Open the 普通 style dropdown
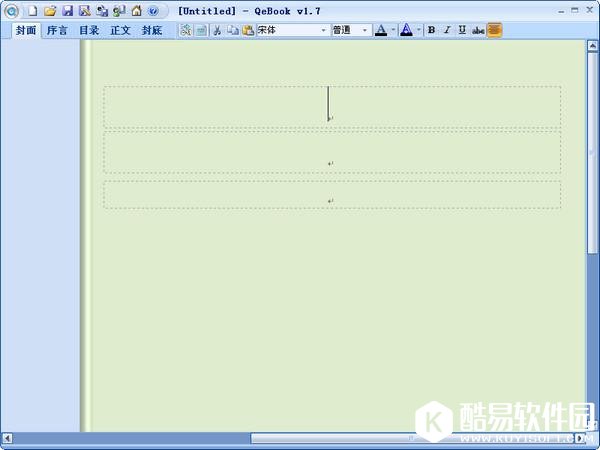The width and height of the screenshot is (600, 450). click(365, 30)
